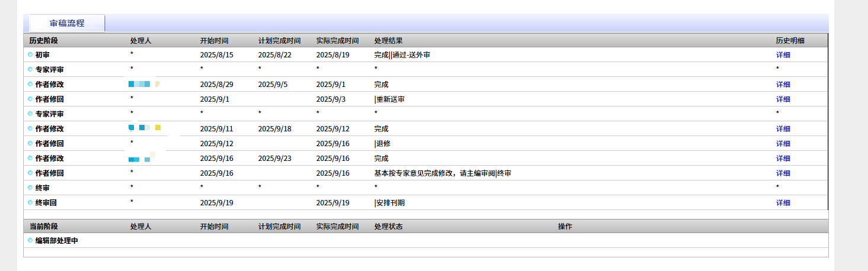Click the 历史明细 column header
The height and width of the screenshot is (271, 868).
pos(790,41)
